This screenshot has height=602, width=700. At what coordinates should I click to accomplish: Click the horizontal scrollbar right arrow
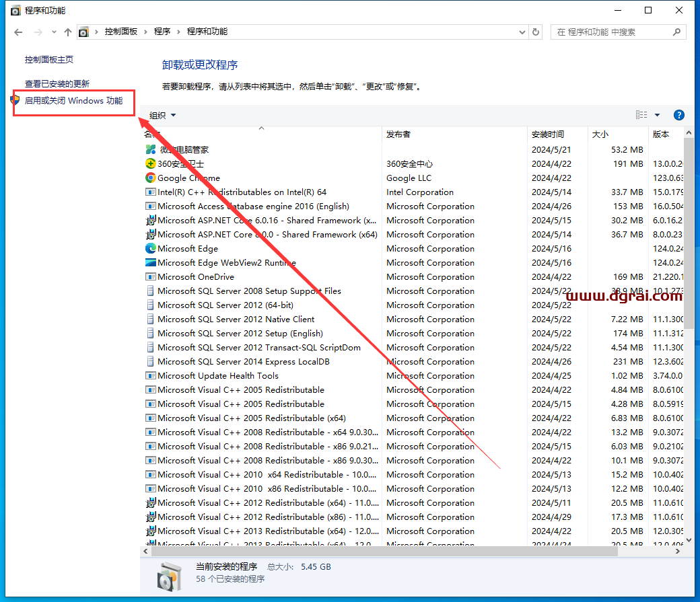click(x=678, y=552)
